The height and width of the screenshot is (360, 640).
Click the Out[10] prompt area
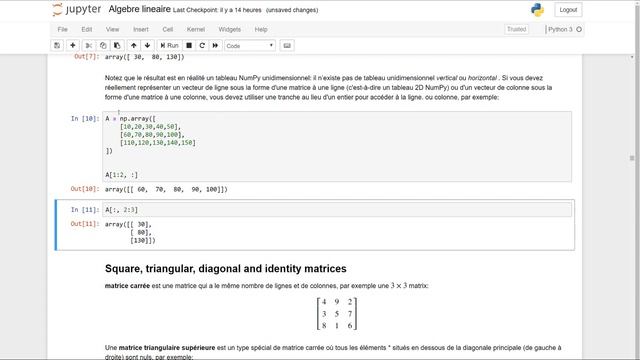tap(85, 189)
